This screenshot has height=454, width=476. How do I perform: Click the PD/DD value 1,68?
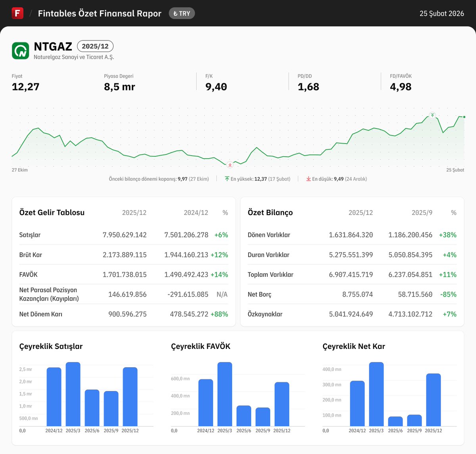click(x=309, y=87)
